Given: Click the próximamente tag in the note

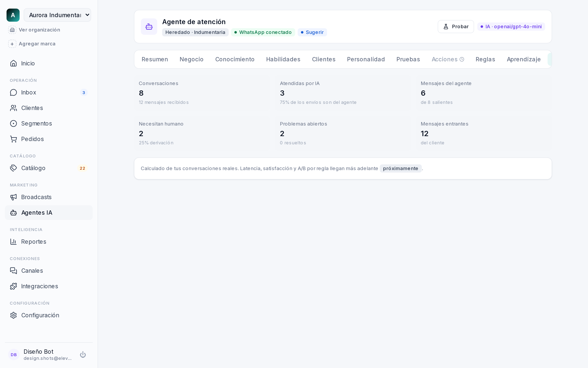Looking at the screenshot, I should point(400,168).
